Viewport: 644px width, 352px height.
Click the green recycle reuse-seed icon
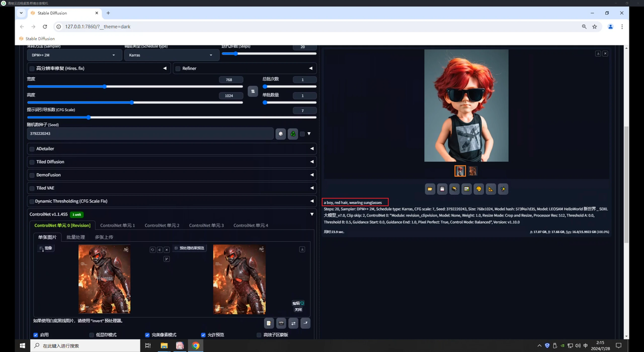point(293,134)
